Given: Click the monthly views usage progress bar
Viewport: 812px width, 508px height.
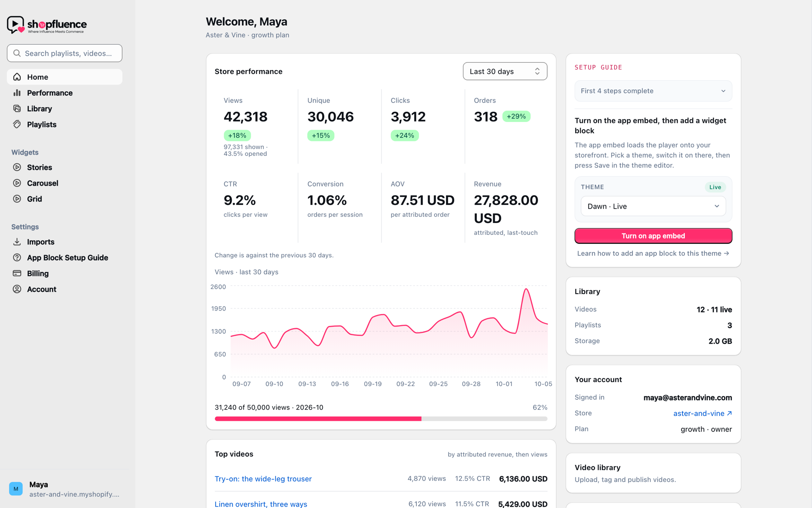Looking at the screenshot, I should [x=381, y=419].
